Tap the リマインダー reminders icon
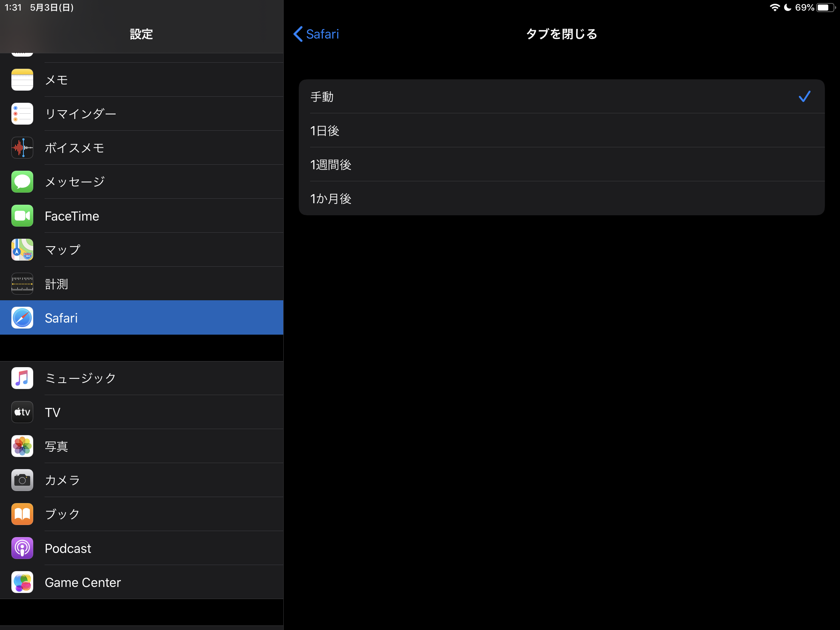The height and width of the screenshot is (630, 840). click(x=22, y=114)
